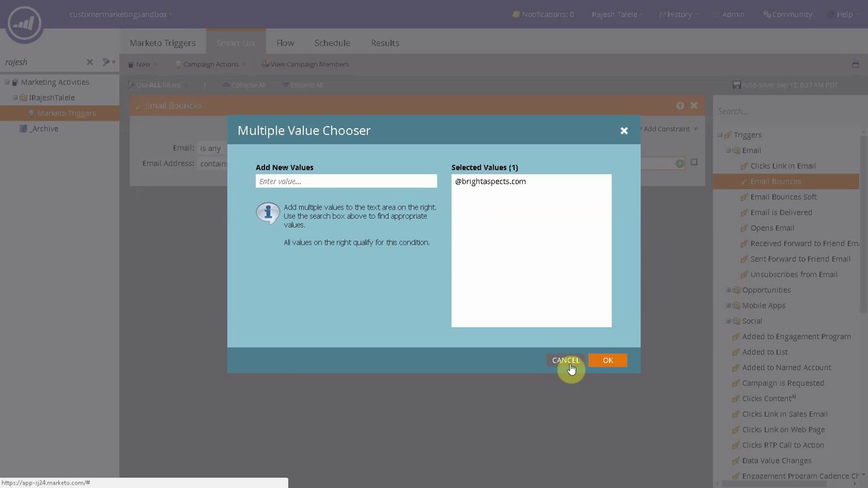868x488 pixels.
Task: Switch to the Smart List tab
Action: tap(236, 43)
